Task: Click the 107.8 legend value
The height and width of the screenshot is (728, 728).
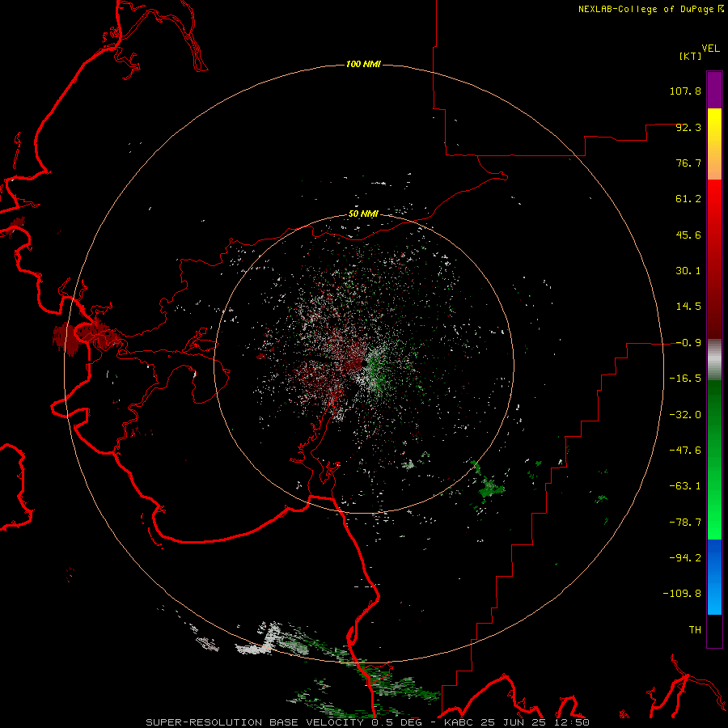Action: (x=685, y=91)
